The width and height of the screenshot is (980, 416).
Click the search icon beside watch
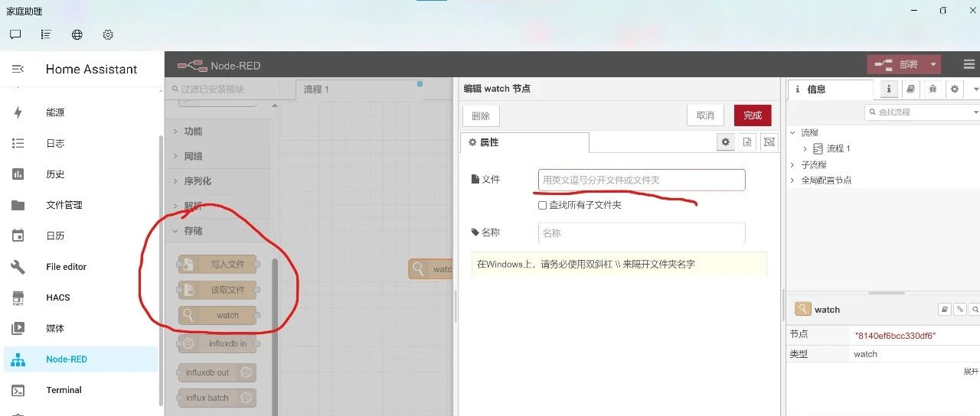pyautogui.click(x=975, y=310)
